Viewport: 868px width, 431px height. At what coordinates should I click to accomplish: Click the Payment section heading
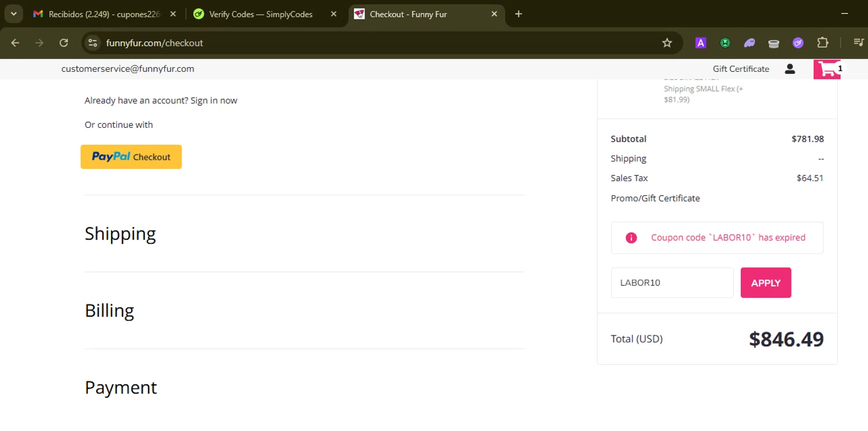click(x=121, y=388)
